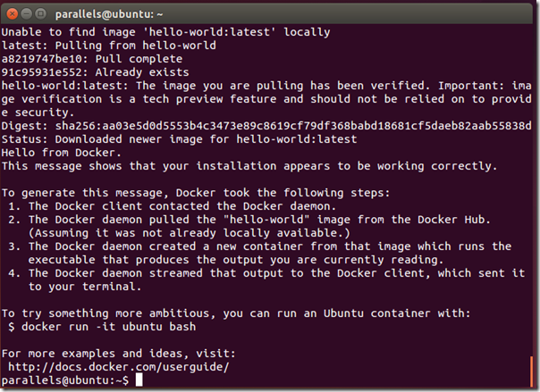Click layer ID a8219747be10
This screenshot has width=540, height=392.
[x=42, y=59]
